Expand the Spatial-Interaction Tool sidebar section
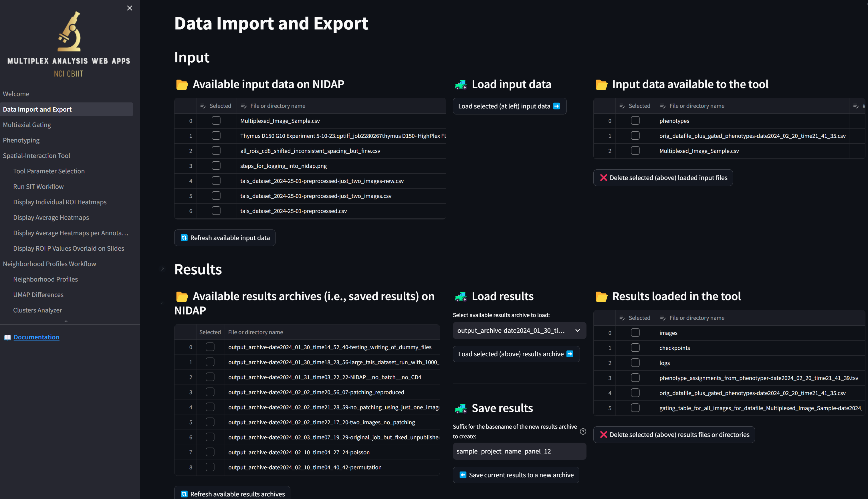 (36, 156)
